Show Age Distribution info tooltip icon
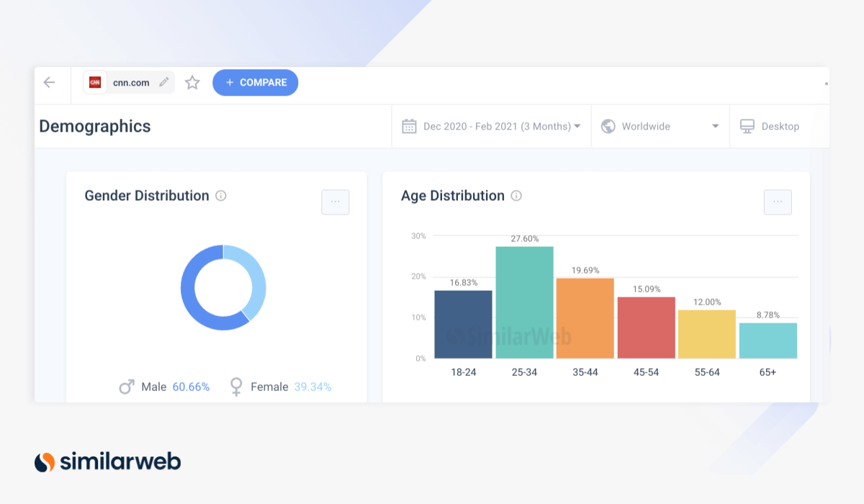 tap(516, 196)
